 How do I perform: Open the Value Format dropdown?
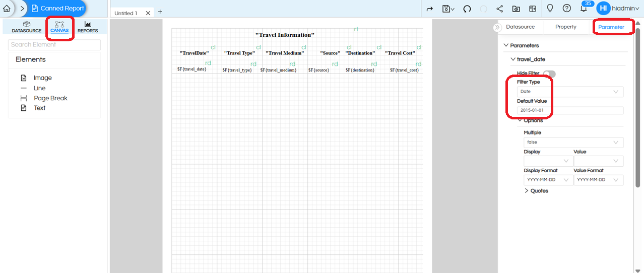pos(598,180)
